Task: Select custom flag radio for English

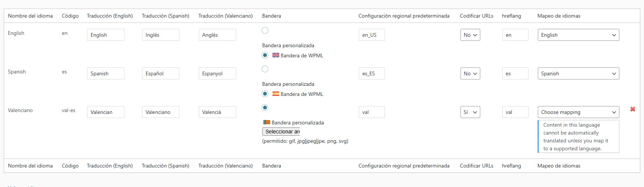Action: (x=265, y=30)
